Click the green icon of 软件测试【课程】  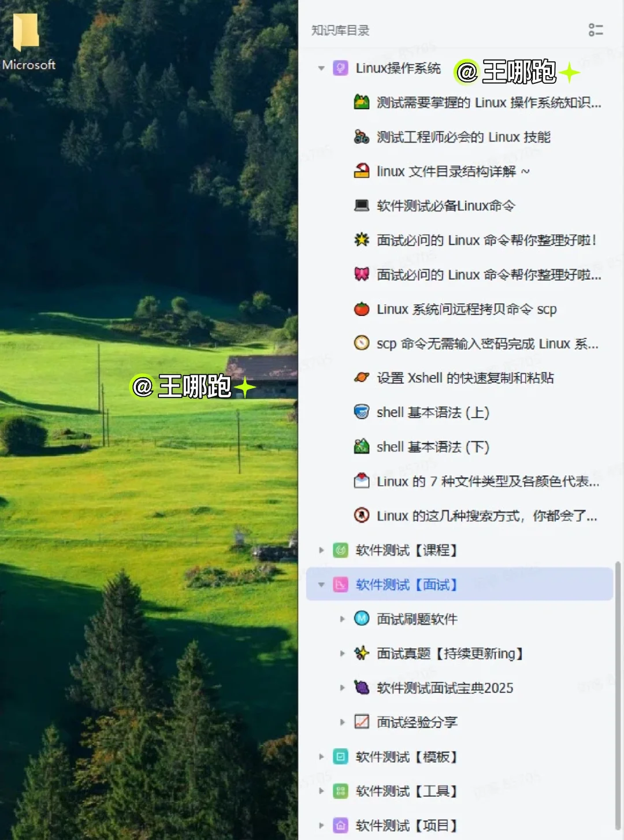pyautogui.click(x=340, y=550)
